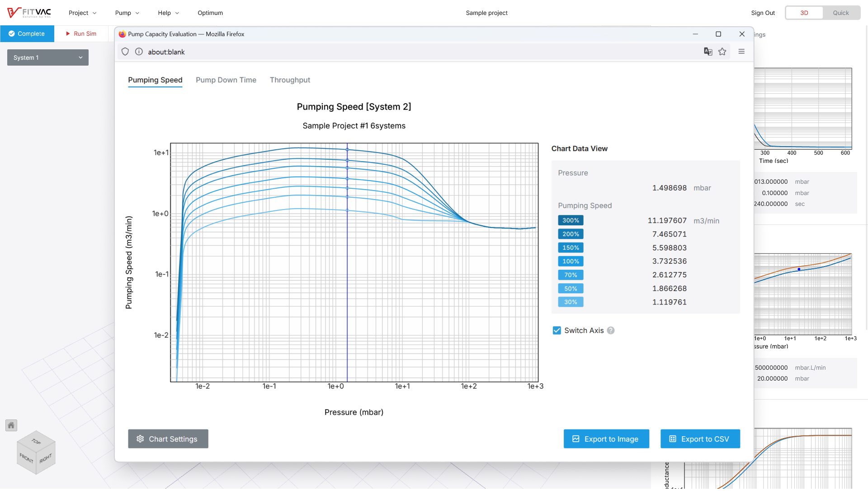The height and width of the screenshot is (491, 868).
Task: Click the 150% speed value 5.598803
Action: pyautogui.click(x=669, y=248)
